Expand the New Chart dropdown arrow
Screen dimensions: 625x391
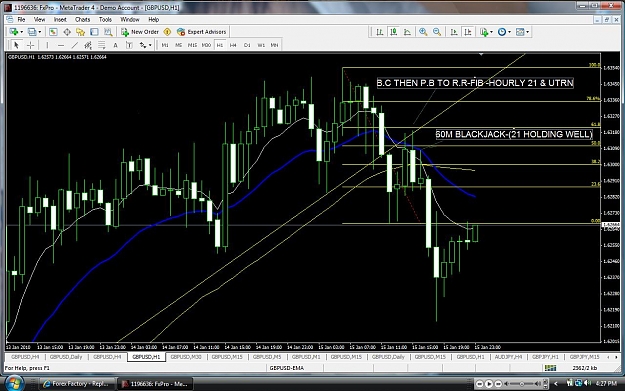coord(22,32)
